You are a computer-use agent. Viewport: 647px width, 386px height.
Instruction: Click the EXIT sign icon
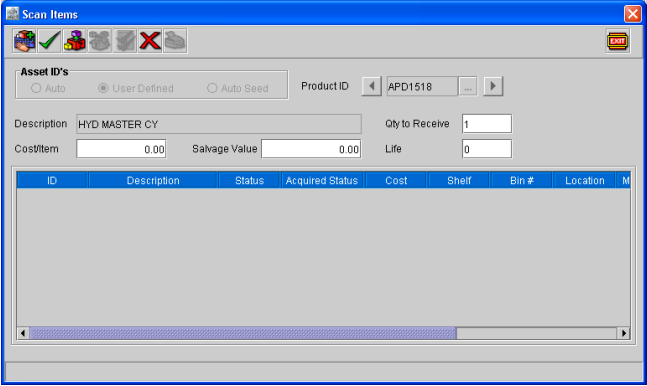pyautogui.click(x=618, y=41)
